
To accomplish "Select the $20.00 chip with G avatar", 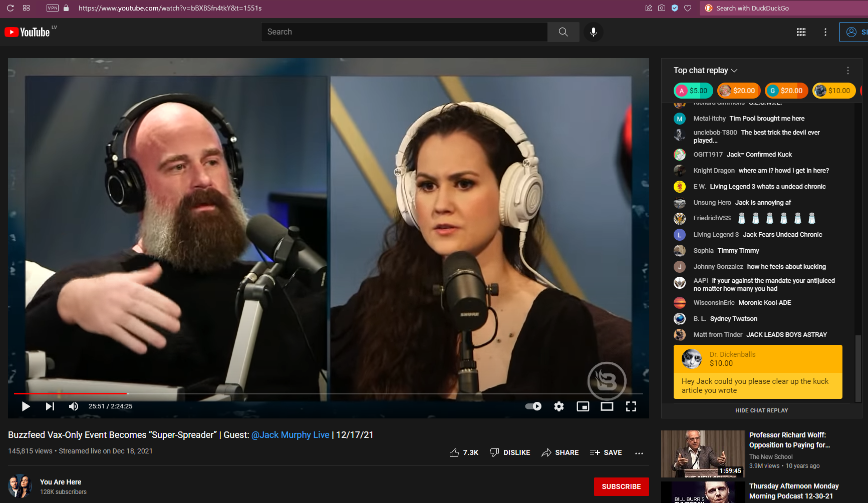I will (x=786, y=91).
